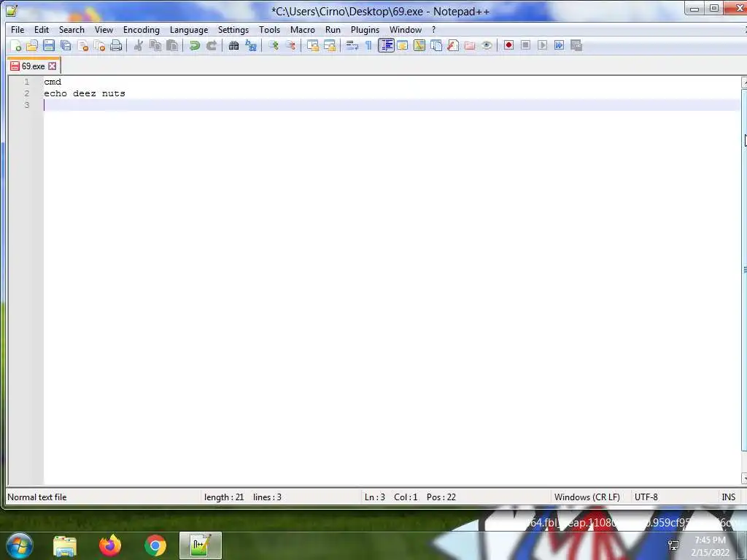Screen dimensions: 747x560
Task: Open Folder as Workspace icon
Action: coord(470,46)
